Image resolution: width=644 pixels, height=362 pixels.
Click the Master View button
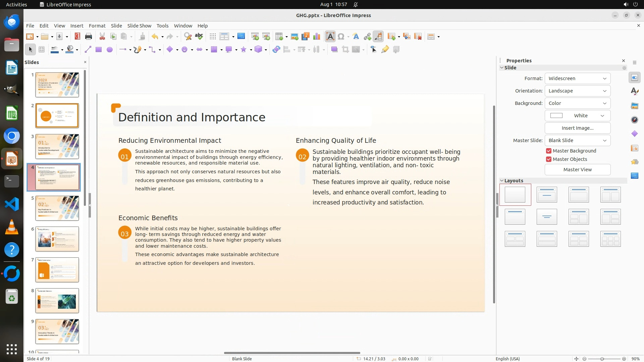pos(577,170)
